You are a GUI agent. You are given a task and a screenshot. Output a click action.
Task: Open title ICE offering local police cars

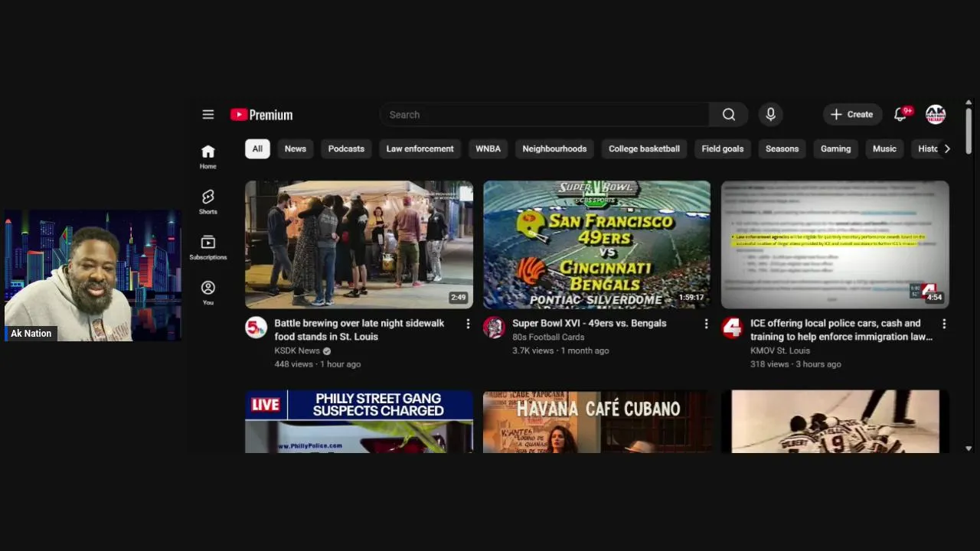coord(841,330)
